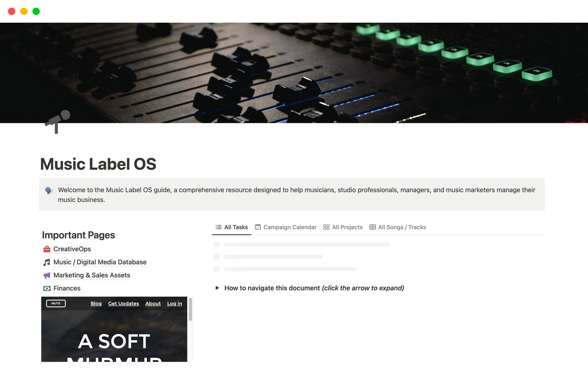Click the All Songs / Tracks table icon
The image size is (588, 368).
(372, 227)
